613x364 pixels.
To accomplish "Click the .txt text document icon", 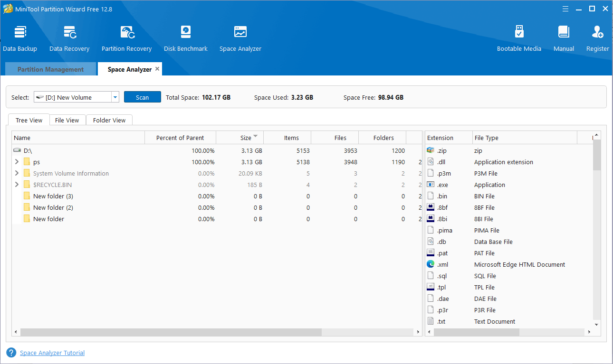I will tap(431, 321).
